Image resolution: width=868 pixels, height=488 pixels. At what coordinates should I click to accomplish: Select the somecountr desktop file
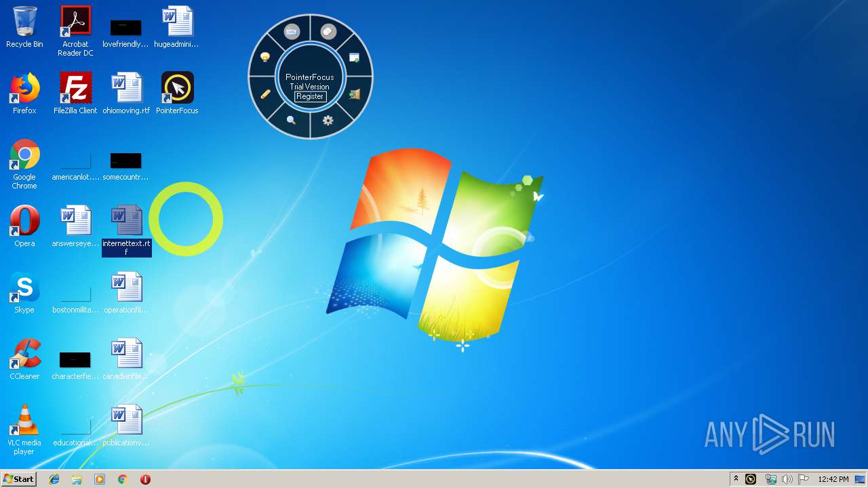click(x=125, y=167)
